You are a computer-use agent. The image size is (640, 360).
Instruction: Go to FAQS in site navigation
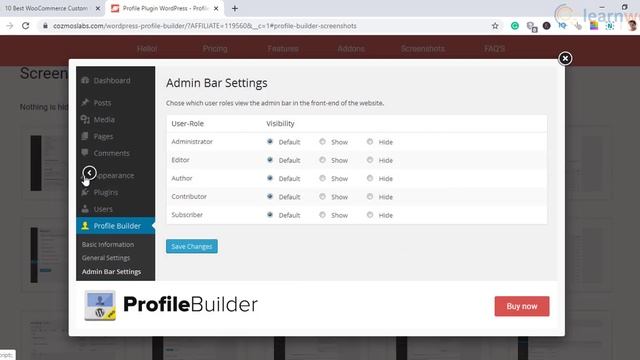point(494,49)
